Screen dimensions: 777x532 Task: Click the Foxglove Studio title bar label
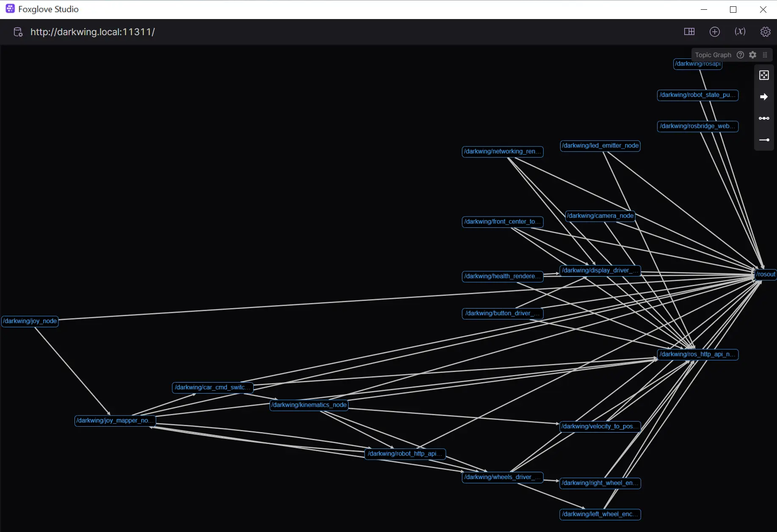pyautogui.click(x=49, y=9)
